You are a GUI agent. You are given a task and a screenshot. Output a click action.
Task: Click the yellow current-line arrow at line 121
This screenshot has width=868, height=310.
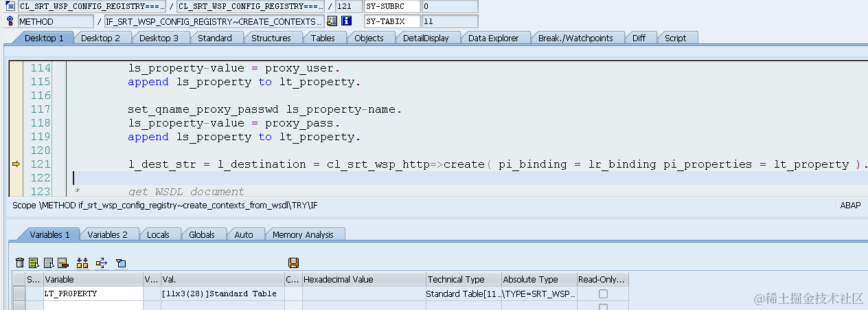(x=16, y=164)
